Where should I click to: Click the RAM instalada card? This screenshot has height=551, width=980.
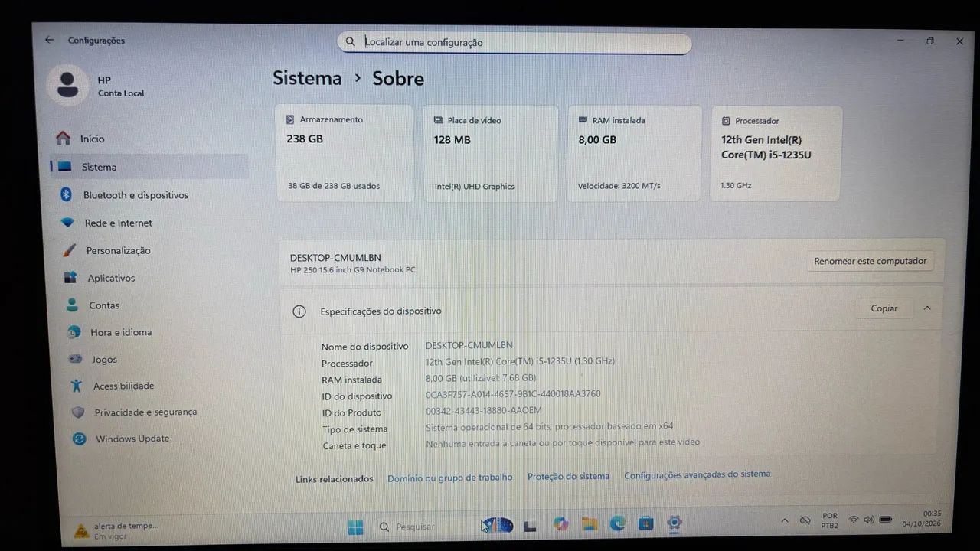[634, 153]
